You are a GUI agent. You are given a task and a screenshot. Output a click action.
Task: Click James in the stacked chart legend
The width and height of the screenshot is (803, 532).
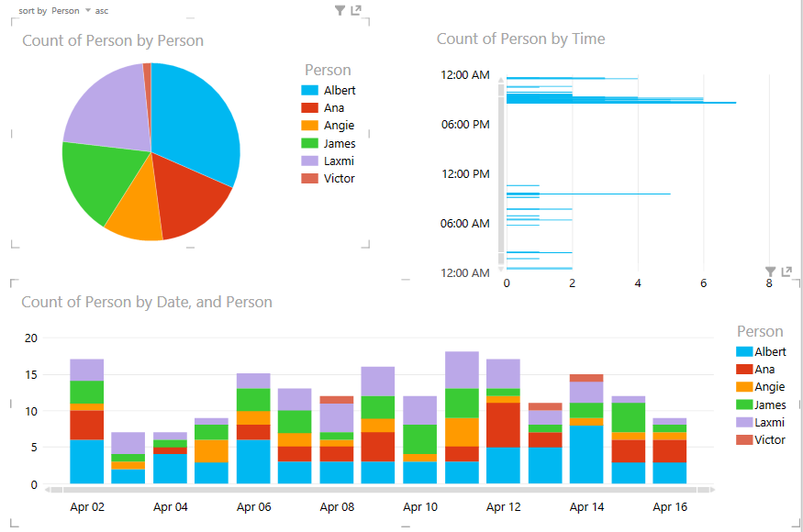tap(770, 405)
